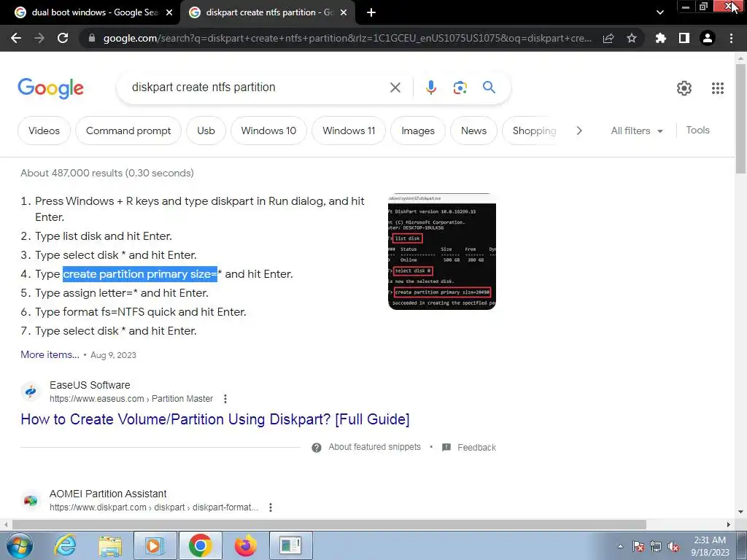Viewport: 747px width, 560px height.
Task: Close the dual boot windows tab
Action: coord(169,12)
